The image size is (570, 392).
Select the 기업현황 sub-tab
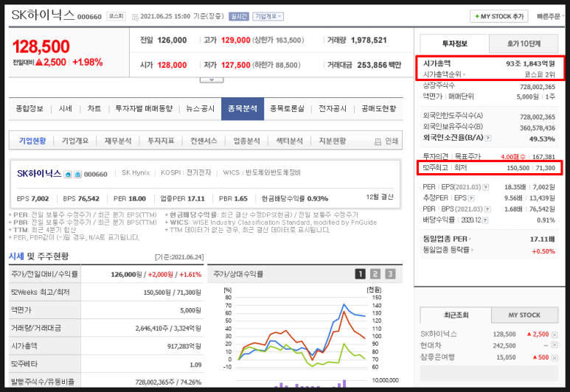tap(32, 141)
